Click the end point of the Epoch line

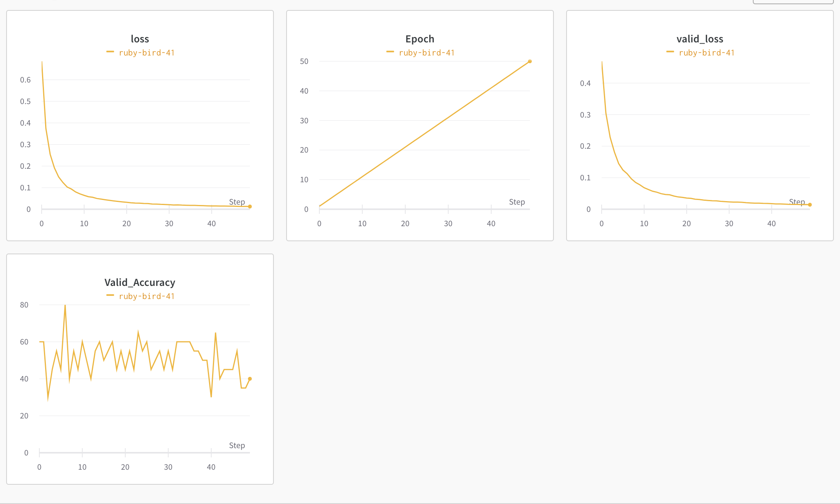[530, 61]
